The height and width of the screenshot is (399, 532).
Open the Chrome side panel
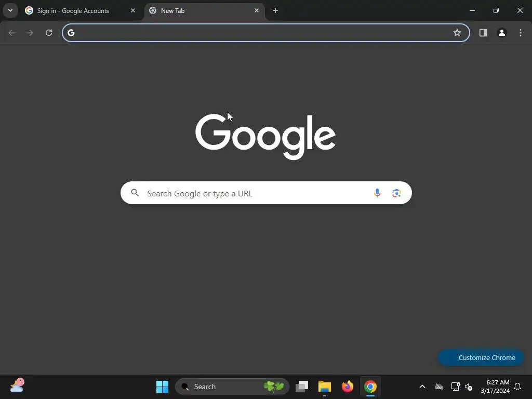[483, 33]
